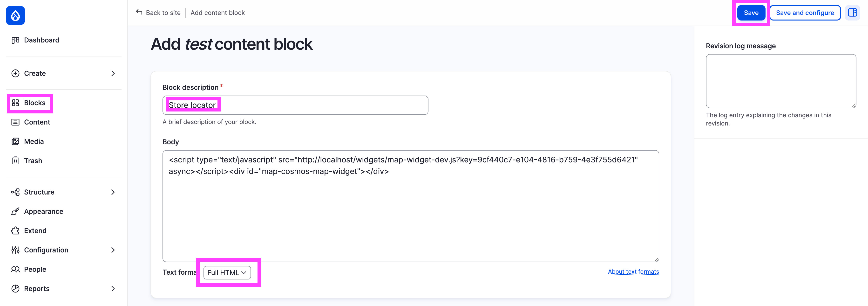Open the Reports menu entry
Image resolution: width=868 pixels, height=306 pixels.
point(36,288)
